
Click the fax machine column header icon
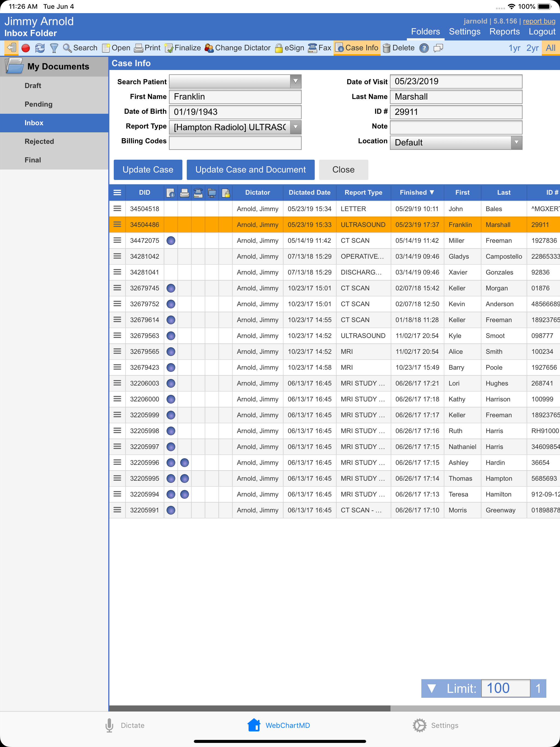pyautogui.click(x=198, y=193)
